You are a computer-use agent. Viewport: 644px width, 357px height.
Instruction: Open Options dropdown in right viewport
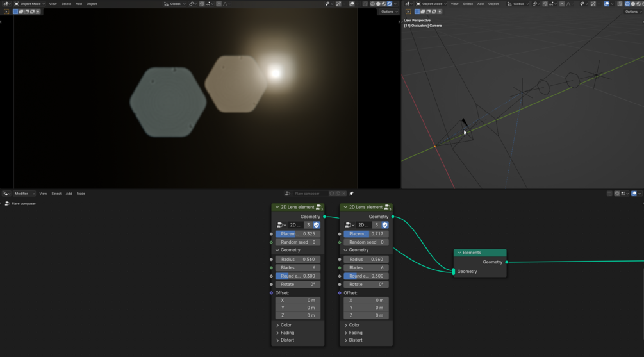pos(632,12)
